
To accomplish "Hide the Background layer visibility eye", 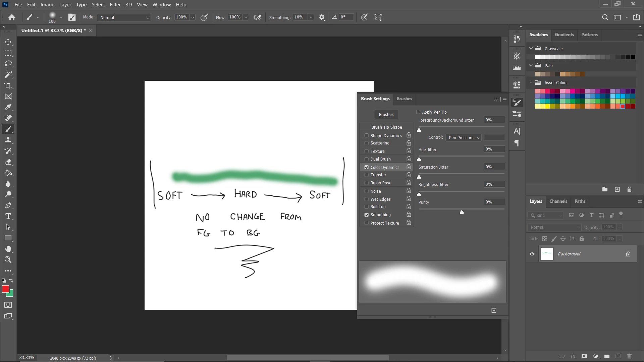I will click(532, 254).
